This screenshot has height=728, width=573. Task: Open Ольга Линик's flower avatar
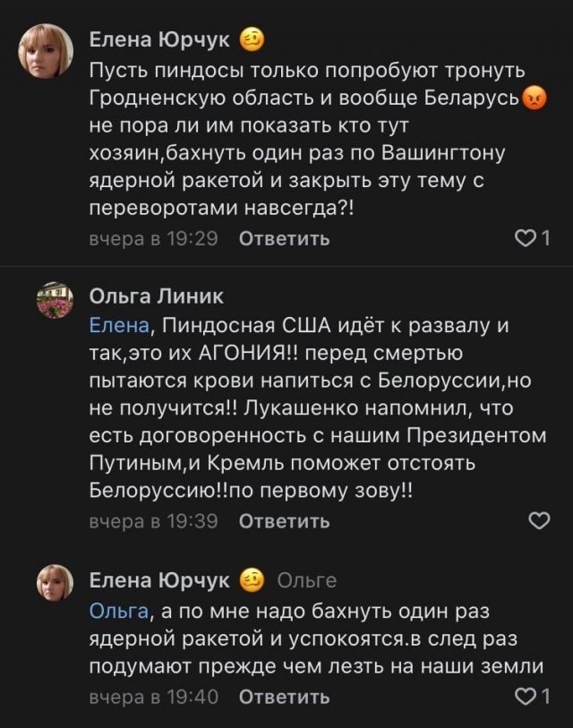click(54, 301)
